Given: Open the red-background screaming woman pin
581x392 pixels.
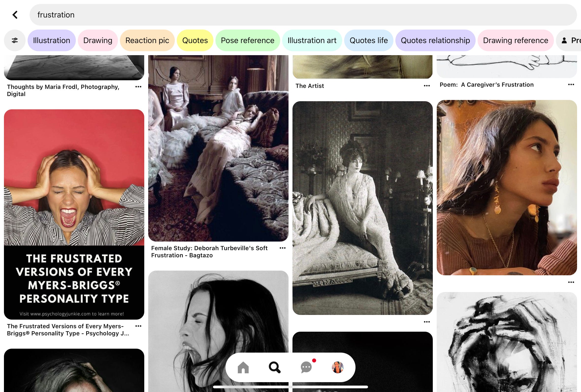Looking at the screenshot, I should [x=74, y=214].
